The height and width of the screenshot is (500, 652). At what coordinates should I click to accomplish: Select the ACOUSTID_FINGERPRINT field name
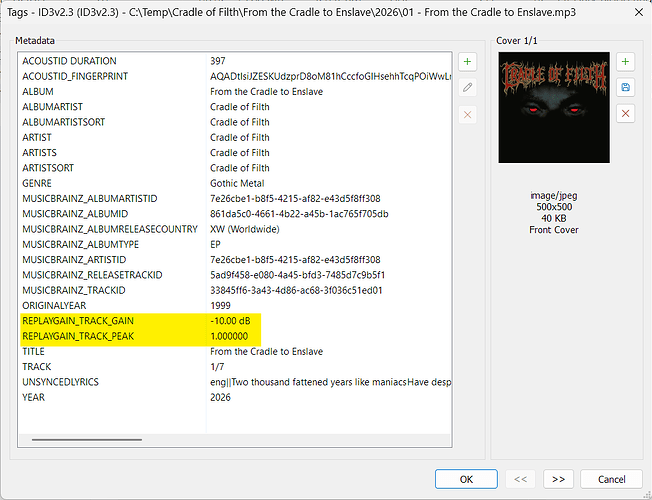[x=75, y=76]
